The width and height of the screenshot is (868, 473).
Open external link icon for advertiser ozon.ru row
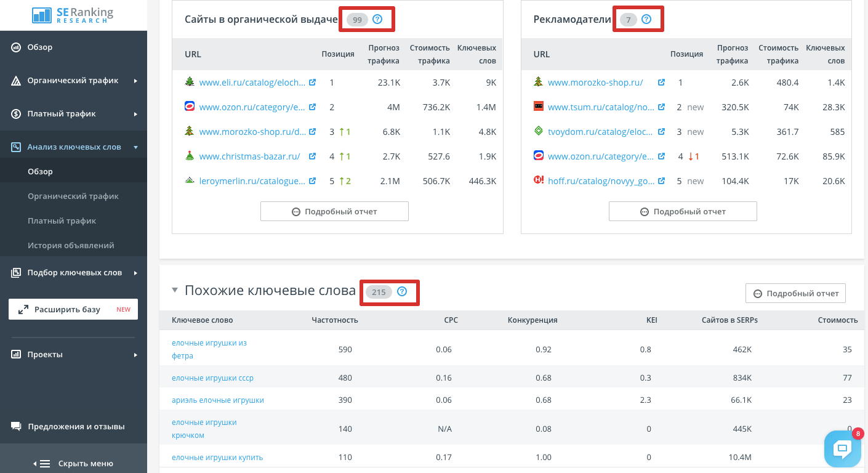tap(661, 156)
